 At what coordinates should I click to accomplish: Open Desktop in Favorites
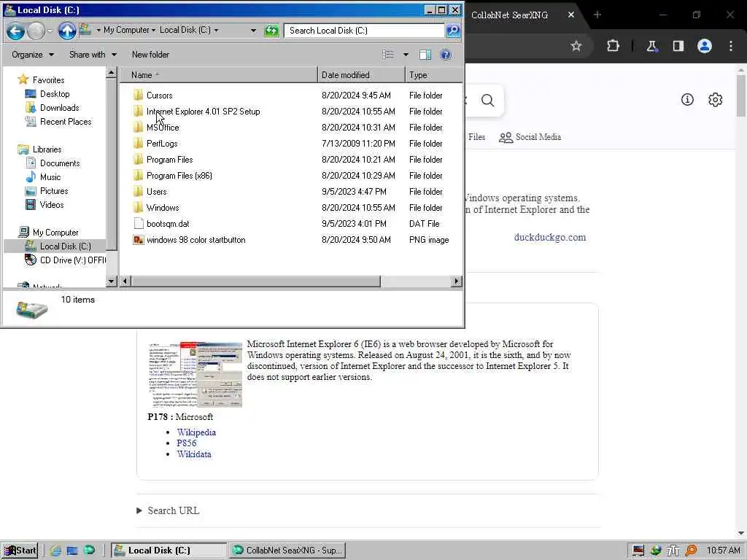tap(54, 94)
